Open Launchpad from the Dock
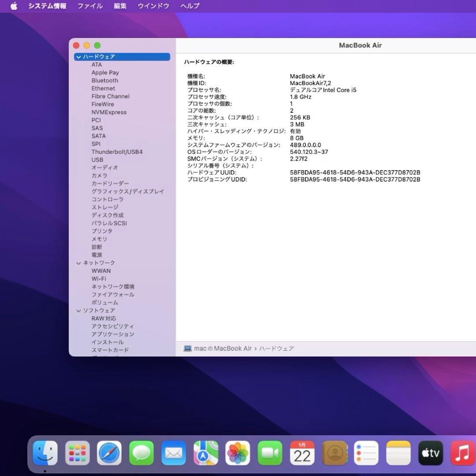This screenshot has height=476, width=476. tap(77, 452)
